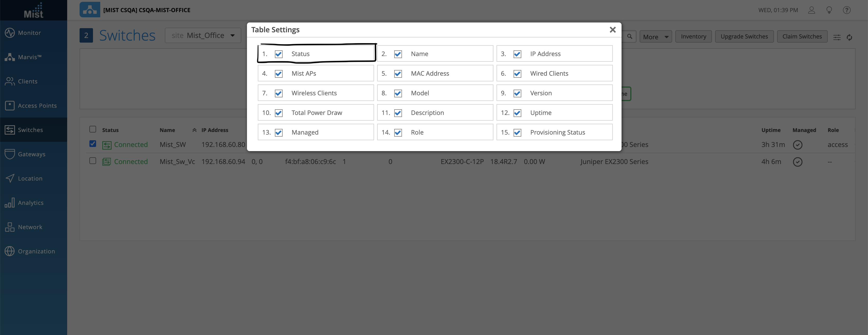Click the table settings sliders icon

point(837,37)
